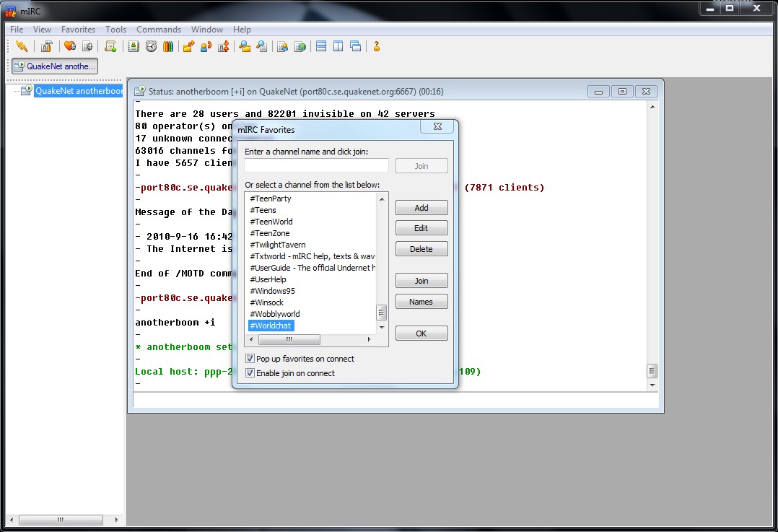Select QuakeNet anotherboom in the treebar
778x532 pixels.
pyautogui.click(x=79, y=91)
